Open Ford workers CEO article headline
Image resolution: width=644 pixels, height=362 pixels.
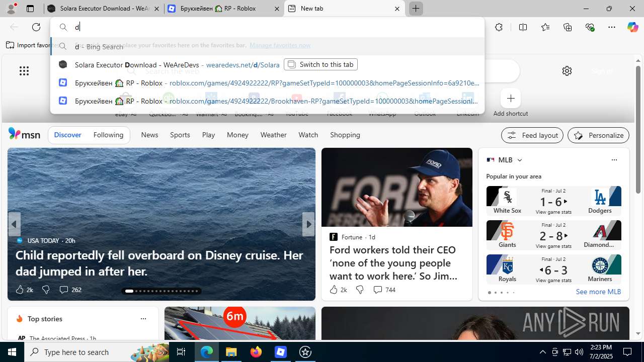[x=393, y=263]
